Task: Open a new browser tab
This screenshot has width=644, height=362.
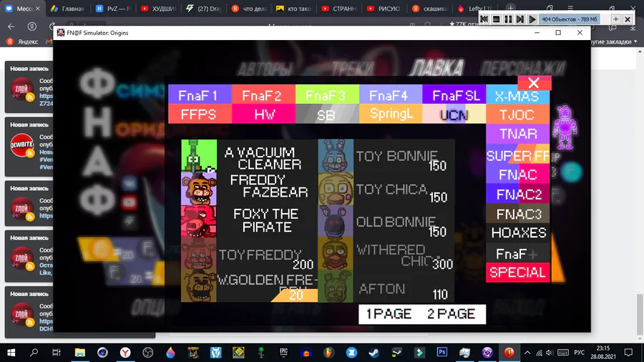Action: click(510, 8)
